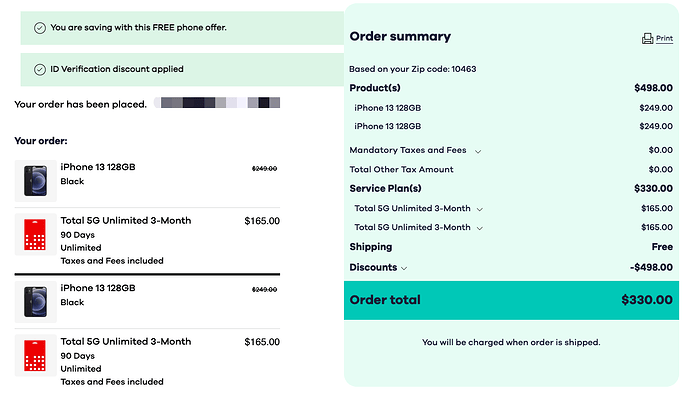This screenshot has height=410, width=690.
Task: Click the blurred order number after 'has been placed'
Action: [219, 104]
